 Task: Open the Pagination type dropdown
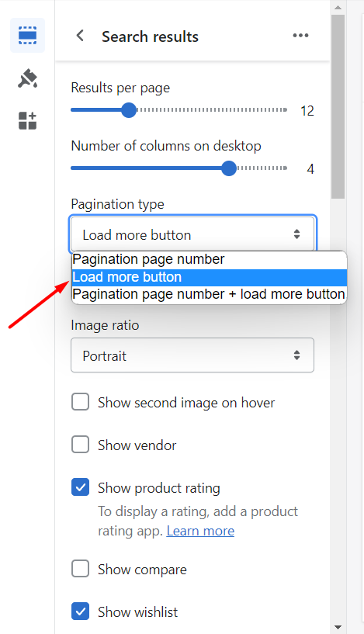click(x=192, y=234)
